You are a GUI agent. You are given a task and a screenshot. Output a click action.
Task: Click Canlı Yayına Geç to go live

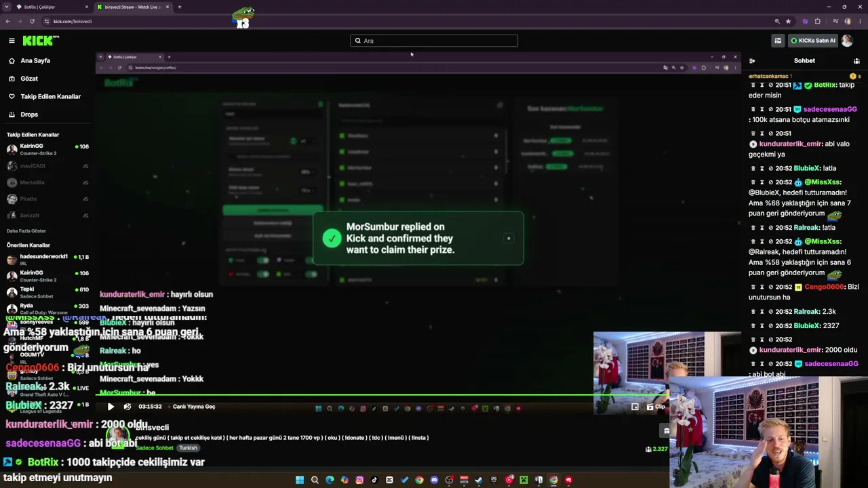pyautogui.click(x=194, y=407)
